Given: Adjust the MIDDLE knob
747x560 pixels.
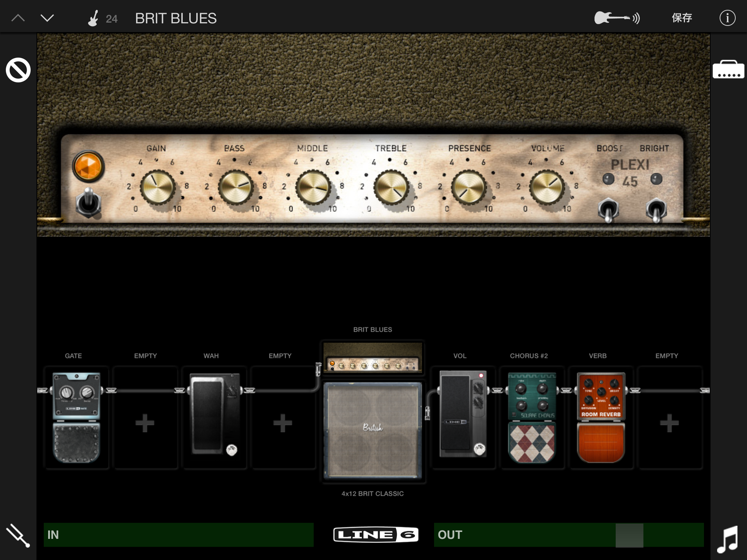Looking at the screenshot, I should click(x=313, y=187).
